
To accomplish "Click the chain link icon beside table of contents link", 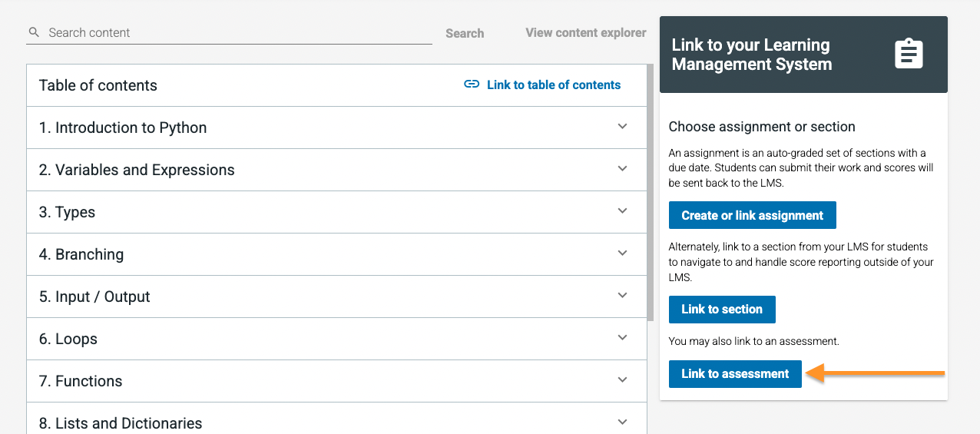I will [472, 84].
